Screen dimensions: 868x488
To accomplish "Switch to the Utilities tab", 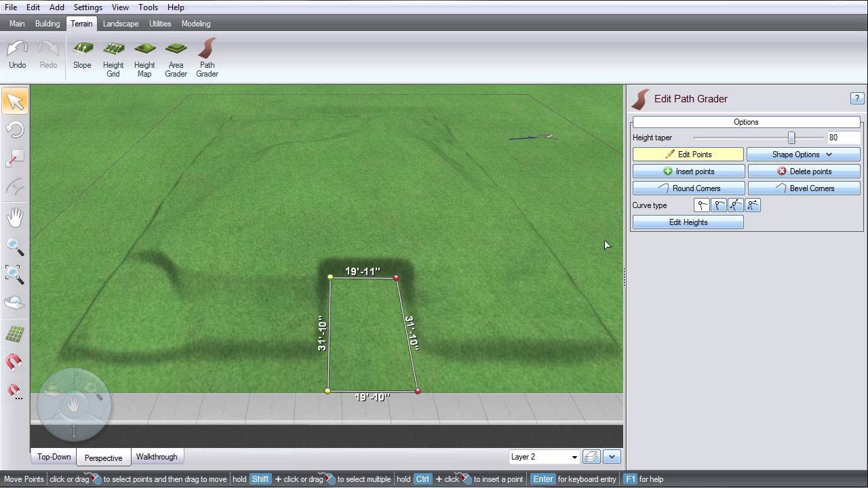I will click(x=160, y=24).
